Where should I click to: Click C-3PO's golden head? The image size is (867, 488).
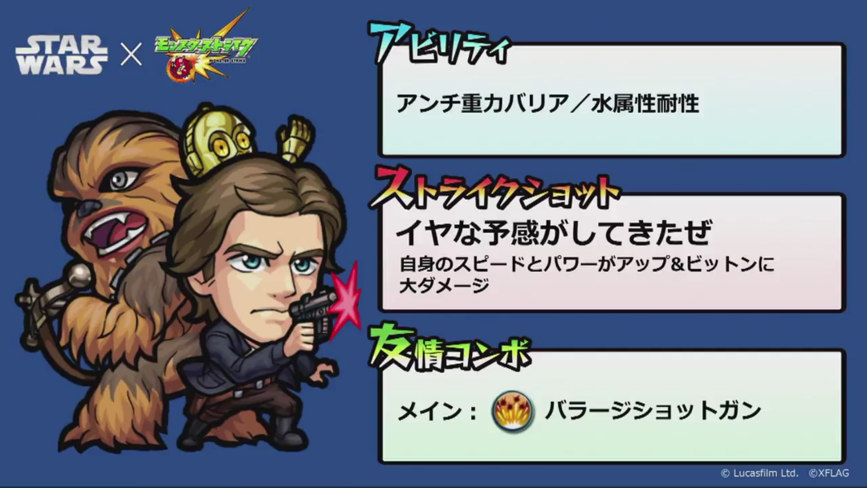(x=217, y=139)
